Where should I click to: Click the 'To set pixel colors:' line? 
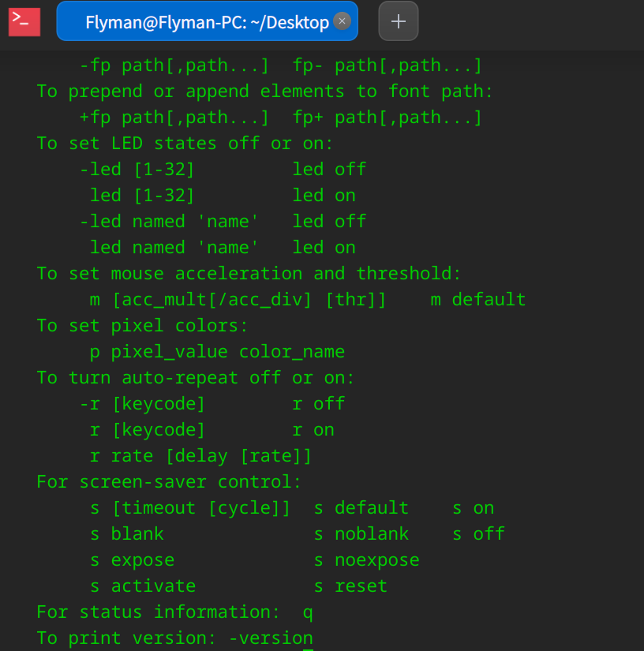coord(142,326)
